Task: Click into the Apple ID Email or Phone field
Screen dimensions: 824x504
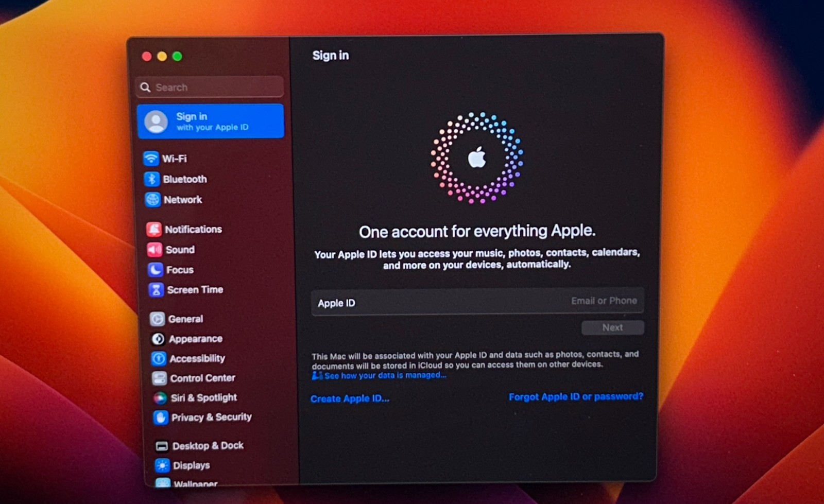Action: (477, 302)
